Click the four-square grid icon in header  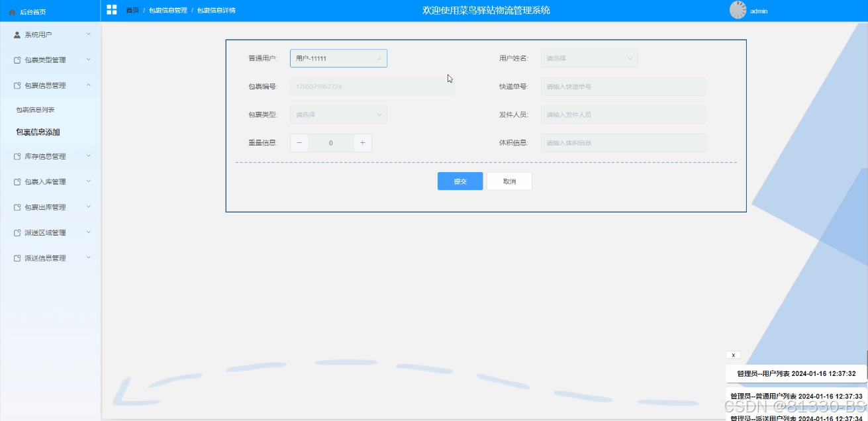(x=112, y=10)
